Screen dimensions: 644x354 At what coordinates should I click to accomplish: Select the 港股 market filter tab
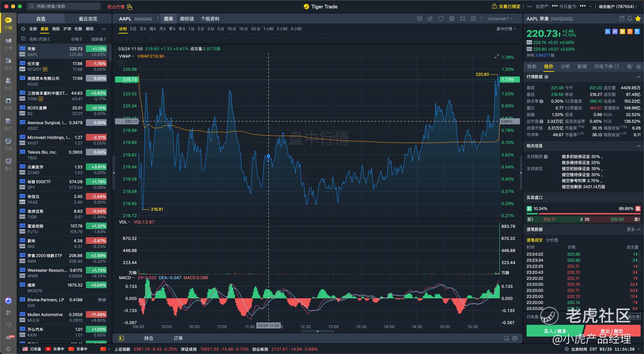(56, 29)
